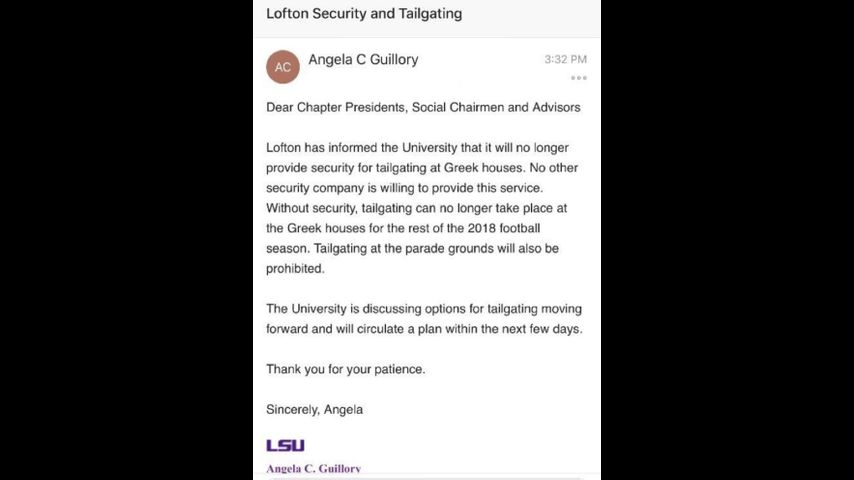Click the line starting 'Lofton has informed'
Viewport: 854px width, 480px height.
pos(417,147)
